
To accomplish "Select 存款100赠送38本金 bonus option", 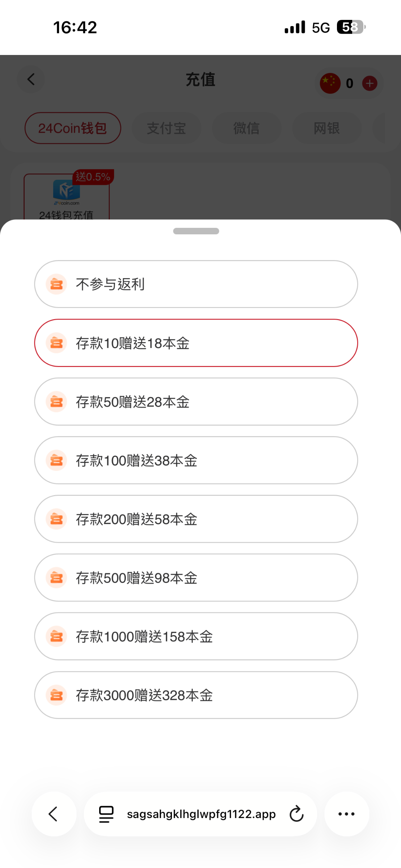I will coord(196,460).
